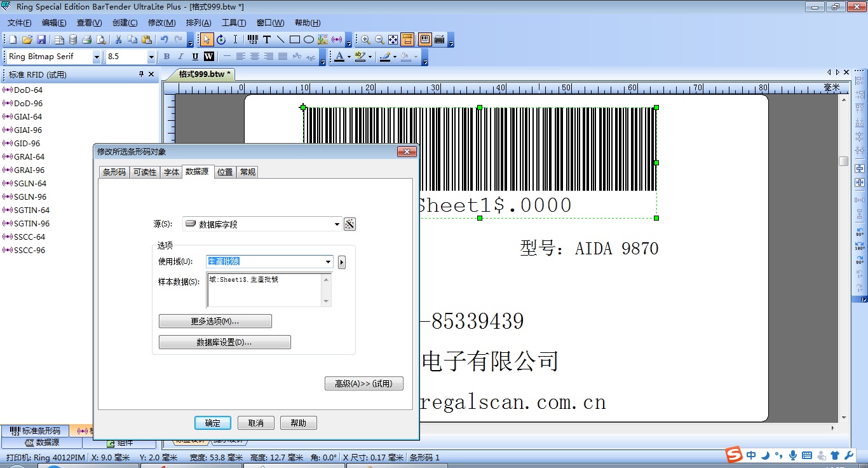Viewport: 868px width, 468px height.
Task: Undo the last action
Action: tap(164, 39)
